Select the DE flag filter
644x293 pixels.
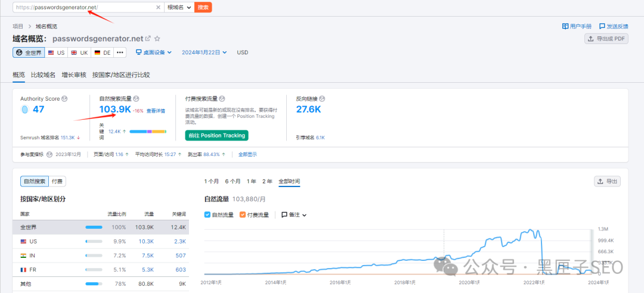click(103, 52)
